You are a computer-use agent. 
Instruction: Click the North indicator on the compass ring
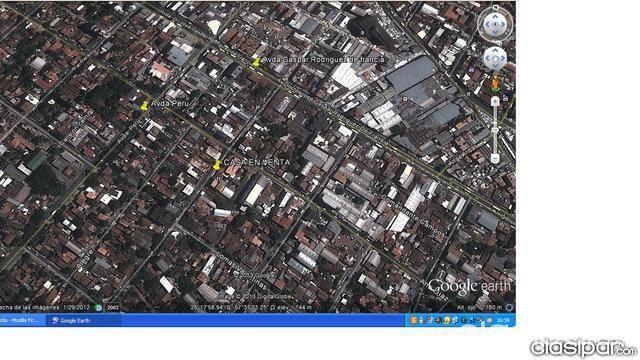point(495,7)
